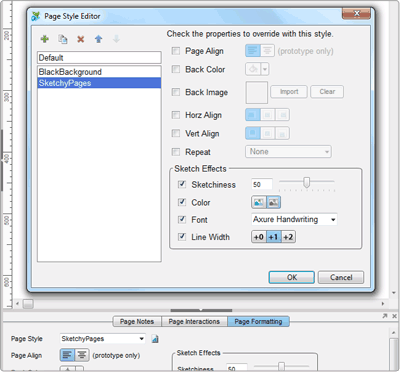This screenshot has width=400, height=372.
Task: Adjust the Sketchiness slider in the bottom pane
Action: pos(282,366)
